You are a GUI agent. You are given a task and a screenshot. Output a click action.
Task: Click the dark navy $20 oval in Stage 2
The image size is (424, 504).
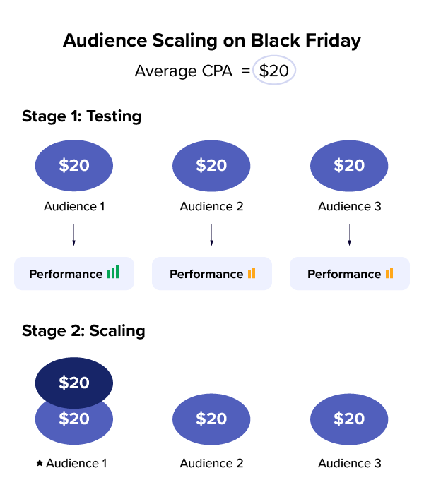click(74, 380)
